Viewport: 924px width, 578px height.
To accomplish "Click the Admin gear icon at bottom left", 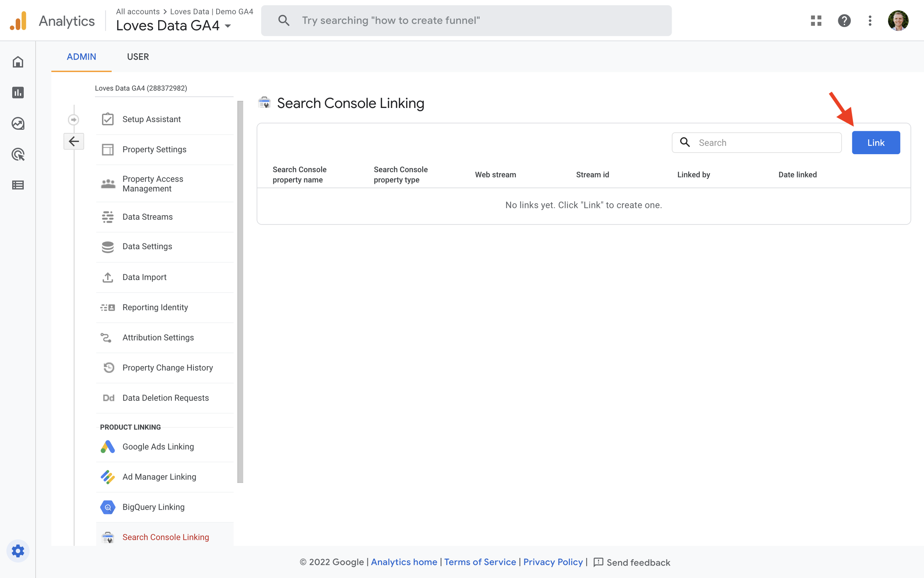I will (18, 551).
